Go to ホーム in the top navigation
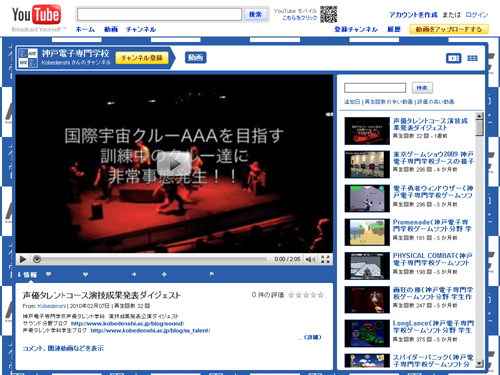This screenshot has height=375, width=500. 85,29
